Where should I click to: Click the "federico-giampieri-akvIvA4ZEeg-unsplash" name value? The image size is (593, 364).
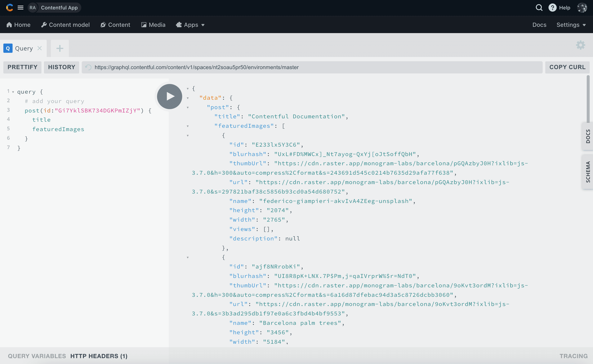pos(336,201)
